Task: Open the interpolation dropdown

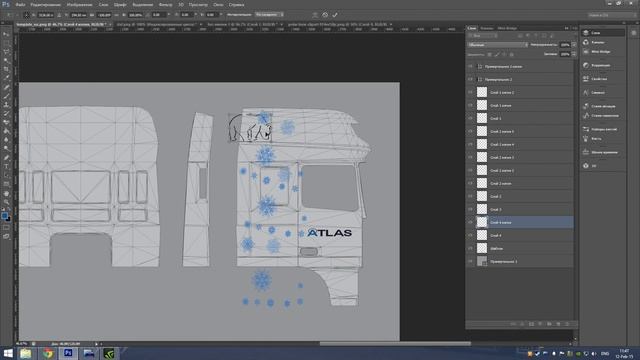Action: tap(269, 15)
